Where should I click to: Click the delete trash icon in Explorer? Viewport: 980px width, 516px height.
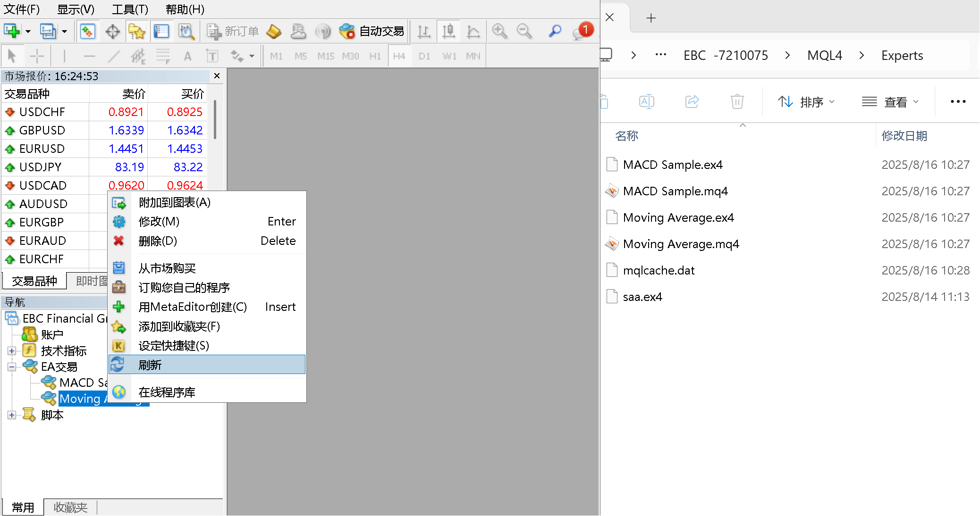point(737,101)
